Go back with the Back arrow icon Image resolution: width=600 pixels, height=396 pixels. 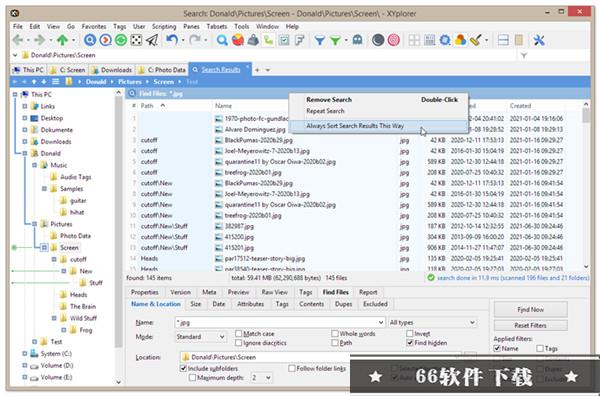(18, 40)
